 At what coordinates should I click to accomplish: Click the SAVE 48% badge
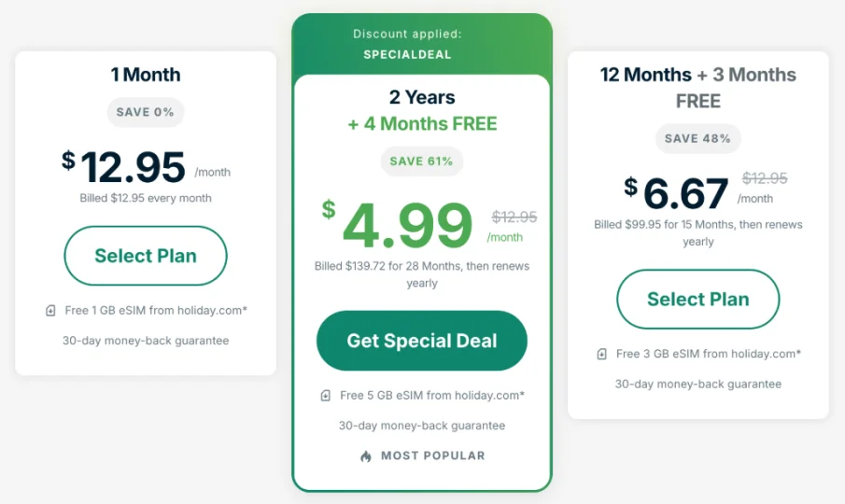coord(697,138)
